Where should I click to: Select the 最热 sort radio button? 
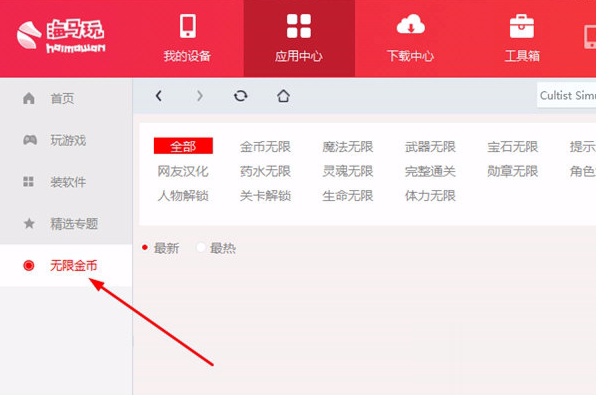point(201,247)
